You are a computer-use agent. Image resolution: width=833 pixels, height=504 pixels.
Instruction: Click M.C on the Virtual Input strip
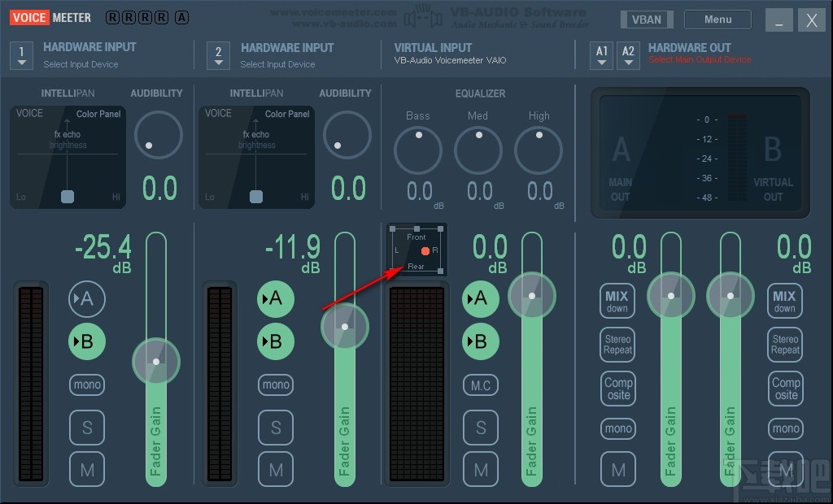pos(480,385)
